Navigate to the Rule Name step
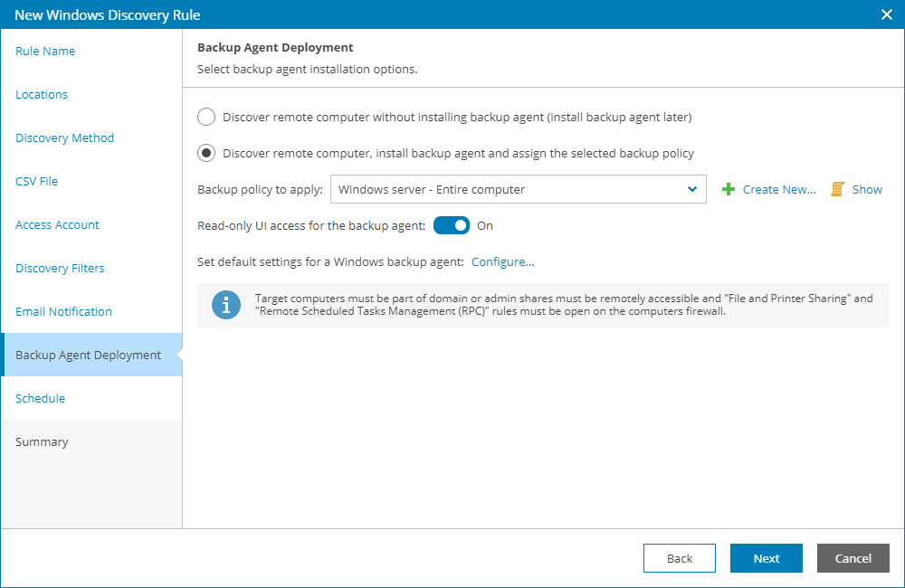 click(45, 51)
